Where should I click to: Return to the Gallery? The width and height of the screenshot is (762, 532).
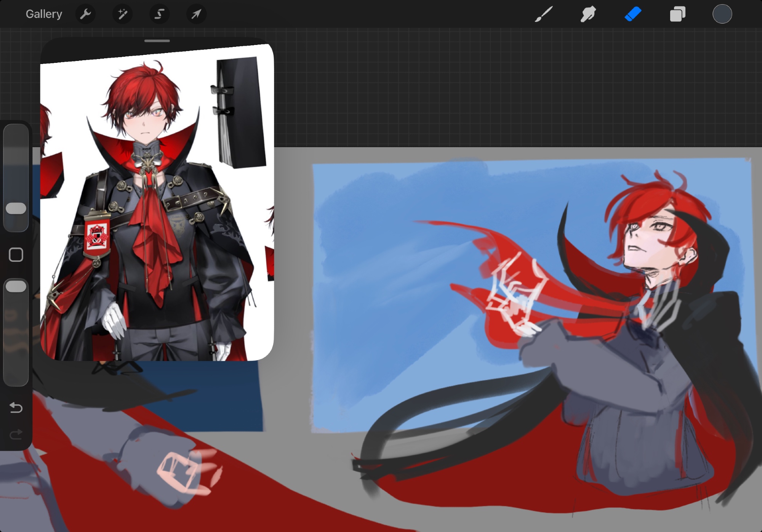44,14
